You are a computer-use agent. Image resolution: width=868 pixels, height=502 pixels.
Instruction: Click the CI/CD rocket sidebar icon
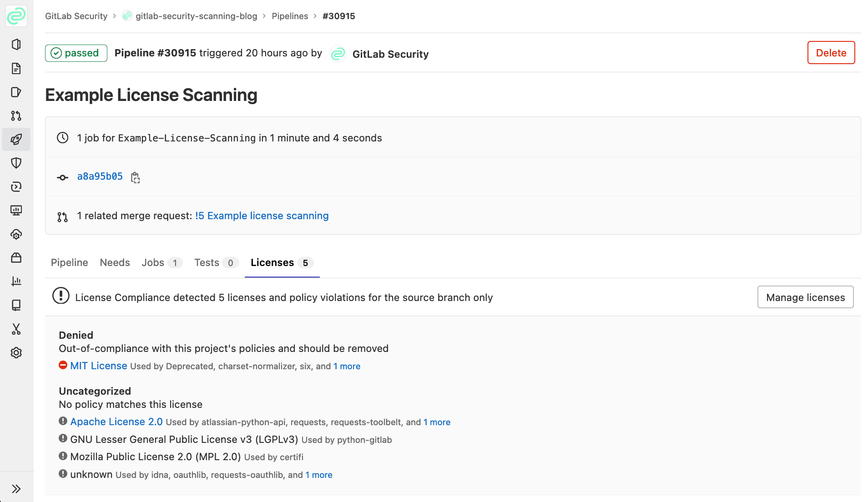pyautogui.click(x=16, y=139)
